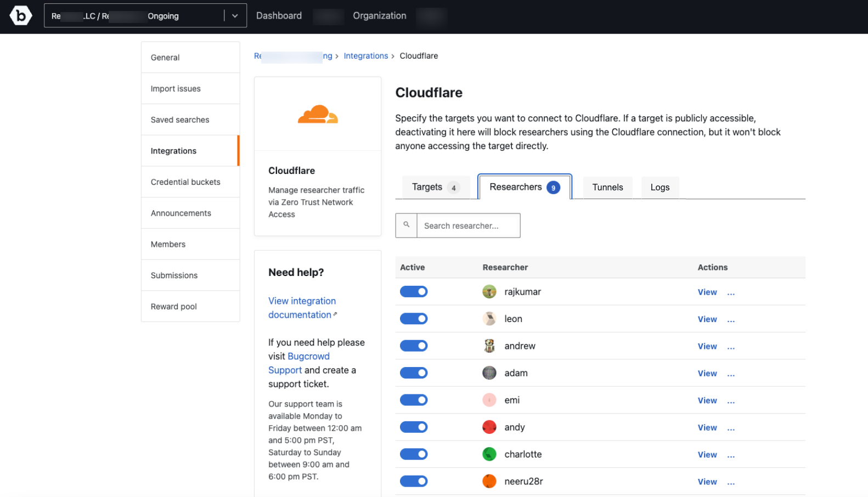Deactivate emi's active toggle
Image resolution: width=868 pixels, height=497 pixels.
(x=414, y=400)
